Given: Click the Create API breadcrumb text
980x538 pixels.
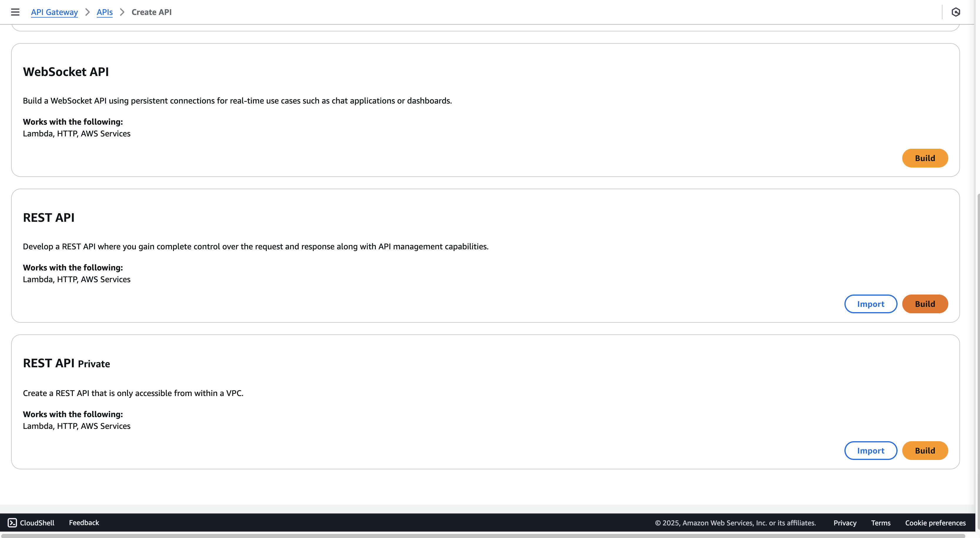Looking at the screenshot, I should pyautogui.click(x=151, y=12).
